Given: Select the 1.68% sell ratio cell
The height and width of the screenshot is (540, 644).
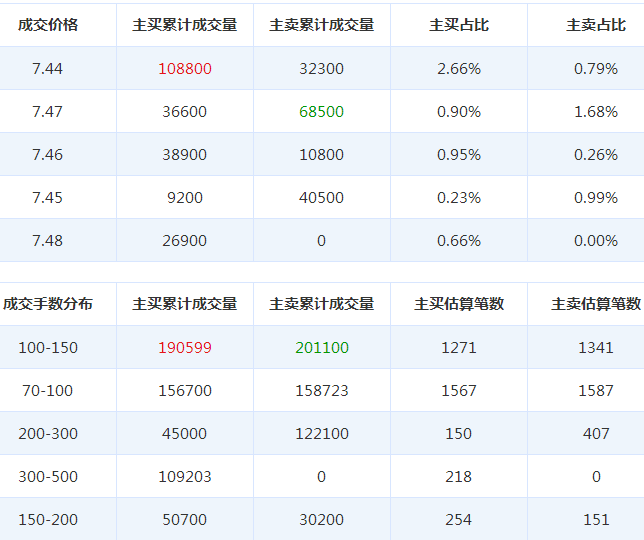Looking at the screenshot, I should 596,112.
